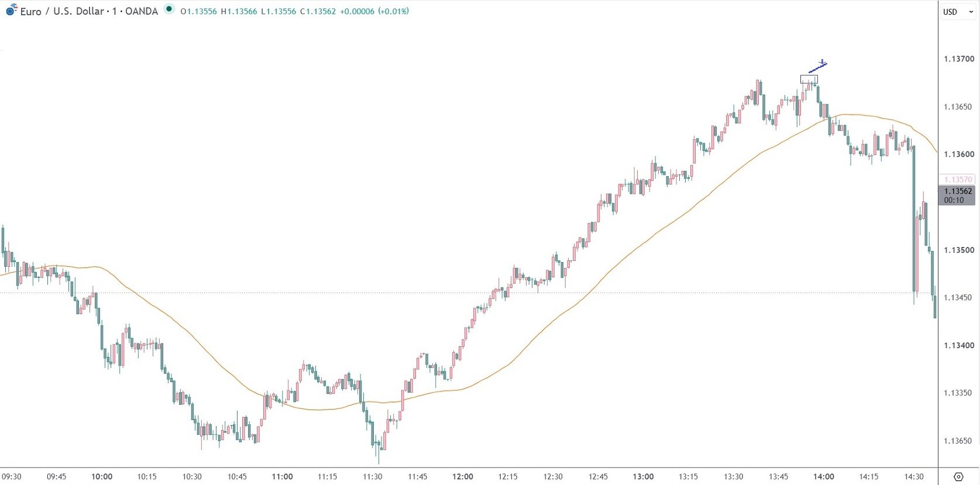Click the 12:00 time axis label
This screenshot has width=980, height=485.
point(463,477)
